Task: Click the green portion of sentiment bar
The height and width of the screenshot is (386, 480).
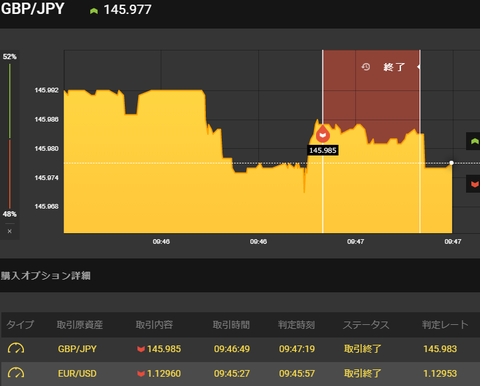Action: tap(10, 101)
